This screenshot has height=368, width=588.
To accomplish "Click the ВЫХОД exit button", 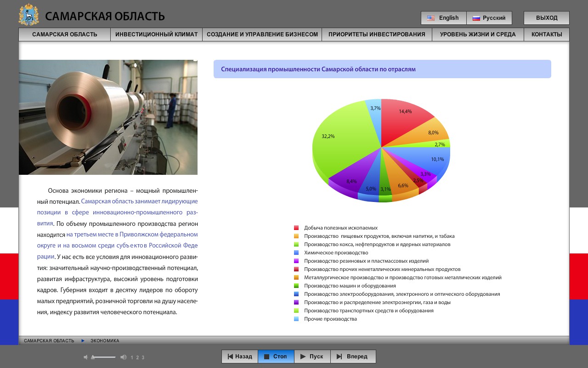I will [x=547, y=18].
